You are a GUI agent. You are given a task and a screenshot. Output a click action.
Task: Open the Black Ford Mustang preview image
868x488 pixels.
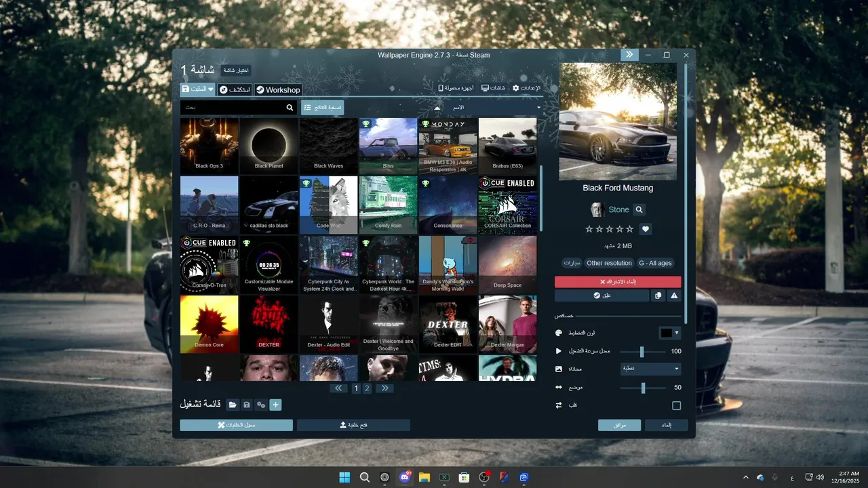pyautogui.click(x=618, y=121)
